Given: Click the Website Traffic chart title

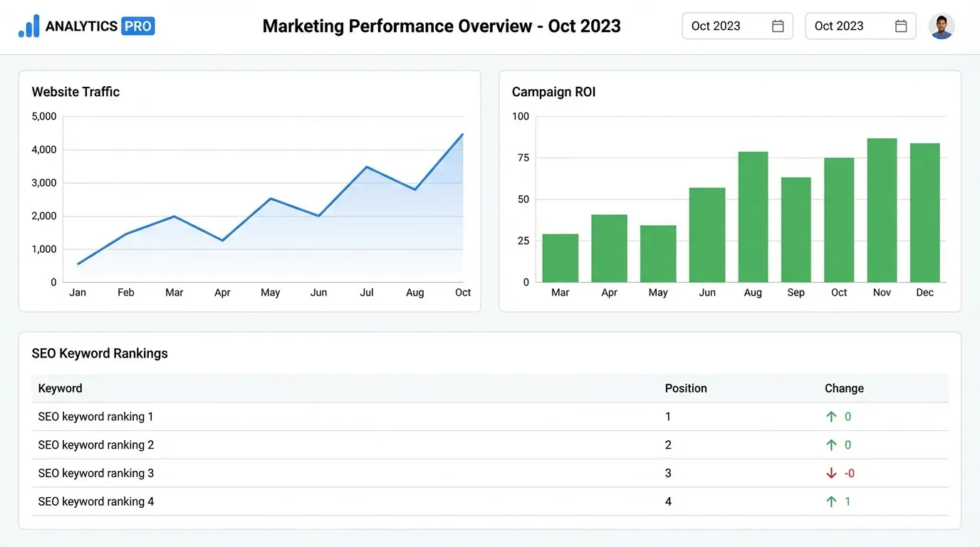Looking at the screenshot, I should pyautogui.click(x=75, y=91).
